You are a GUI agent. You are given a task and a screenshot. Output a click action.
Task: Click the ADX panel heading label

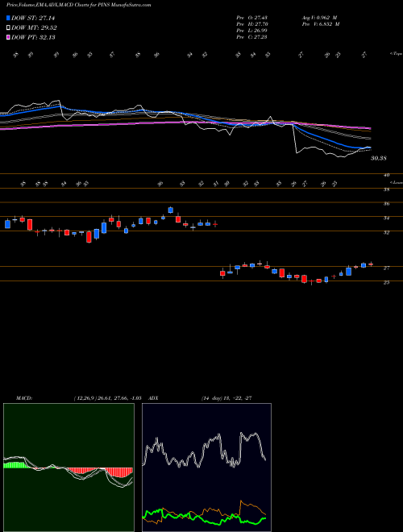152,398
